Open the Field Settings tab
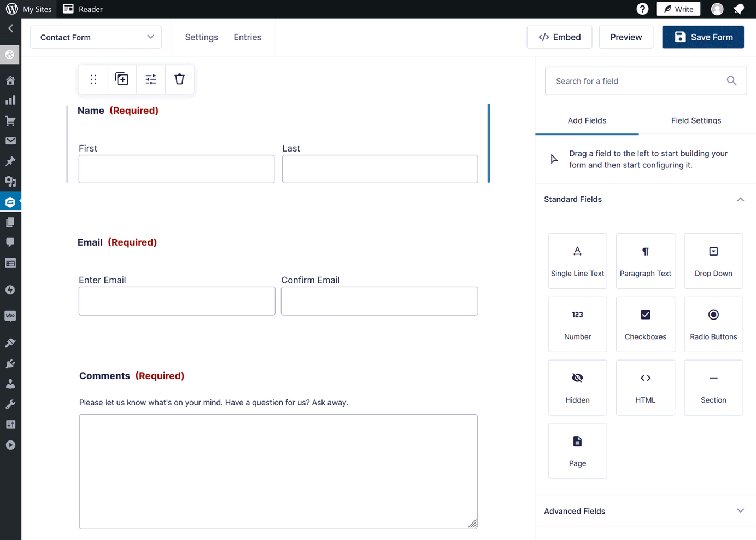Image resolution: width=756 pixels, height=540 pixels. tap(696, 120)
